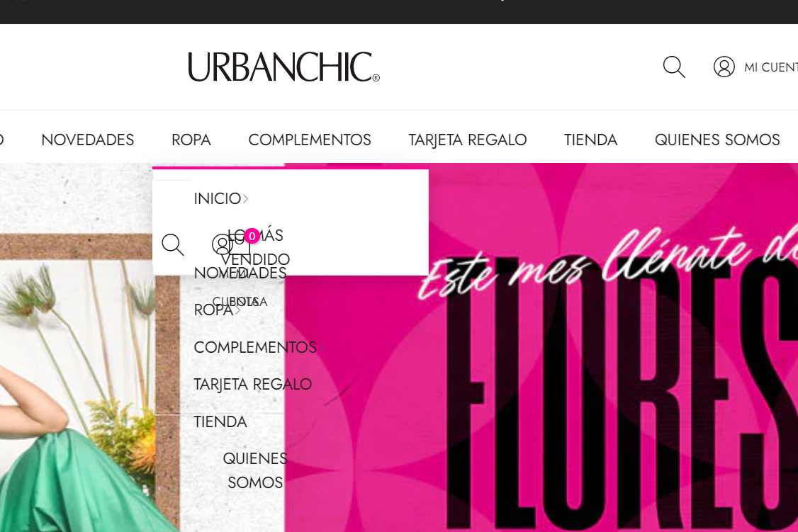Select TARJETA REGALO in the top navigation bar
Image resolution: width=798 pixels, height=532 pixels.
coord(467,140)
